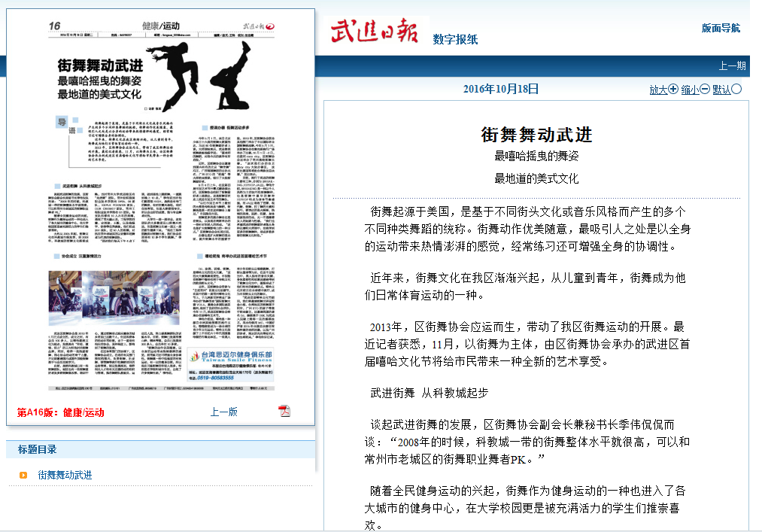762x532 pixels.
Task: Open the PDF download icon
Action: click(x=284, y=411)
